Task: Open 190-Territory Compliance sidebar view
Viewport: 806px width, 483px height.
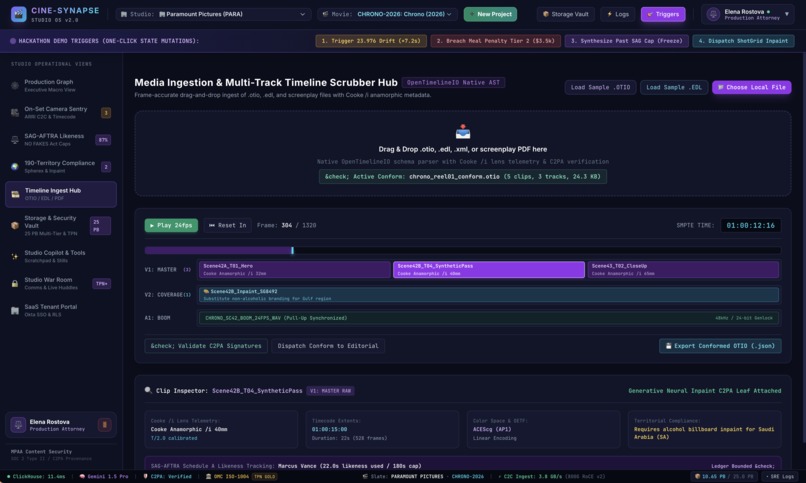Action: [x=61, y=166]
